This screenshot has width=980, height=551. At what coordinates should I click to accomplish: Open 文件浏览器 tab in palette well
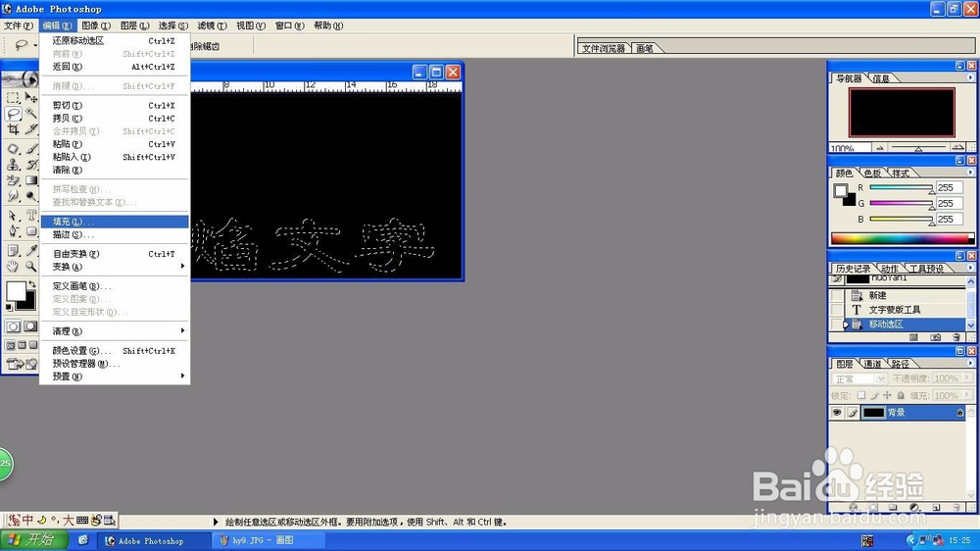pos(604,48)
